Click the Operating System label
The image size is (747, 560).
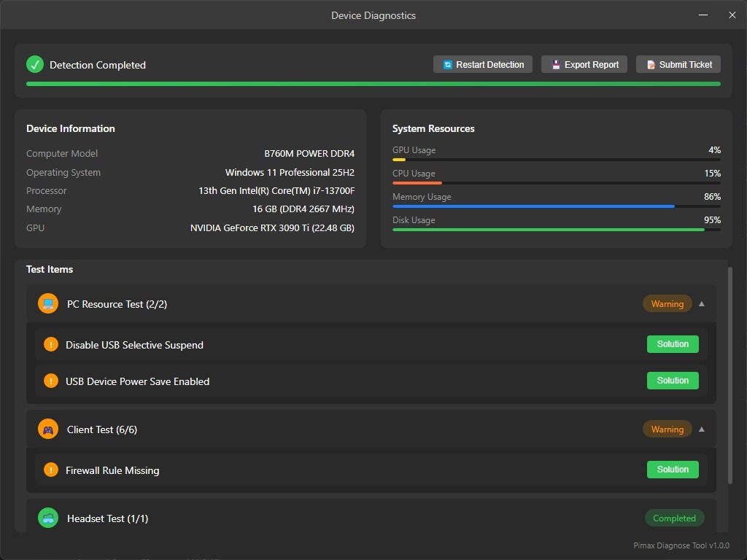pyautogui.click(x=63, y=172)
